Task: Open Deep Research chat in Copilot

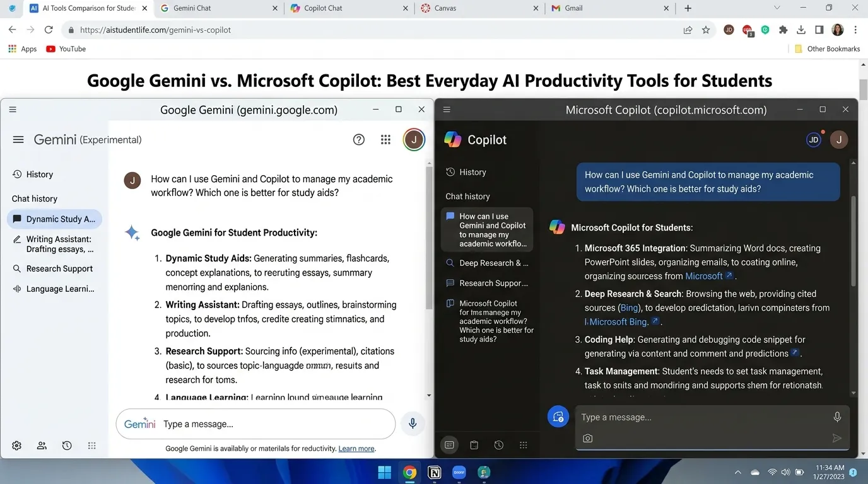Action: click(x=487, y=263)
